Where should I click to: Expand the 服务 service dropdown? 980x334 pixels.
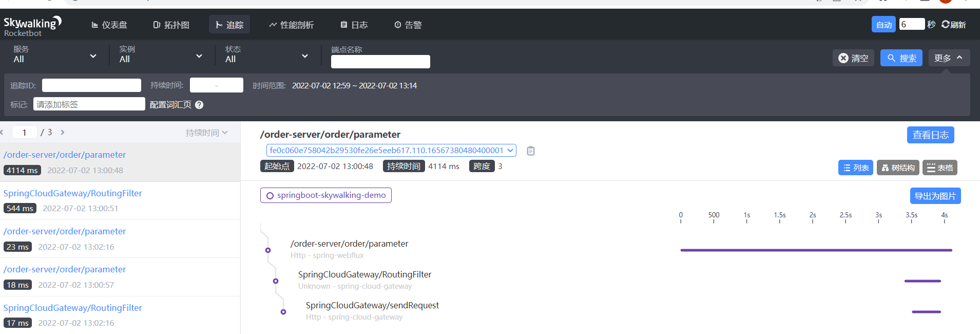55,54
